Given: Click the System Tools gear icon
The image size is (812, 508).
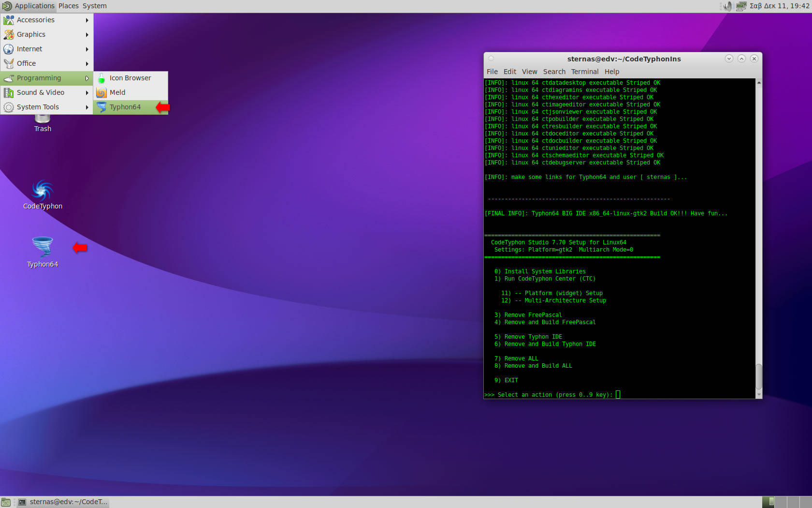Looking at the screenshot, I should tap(9, 107).
